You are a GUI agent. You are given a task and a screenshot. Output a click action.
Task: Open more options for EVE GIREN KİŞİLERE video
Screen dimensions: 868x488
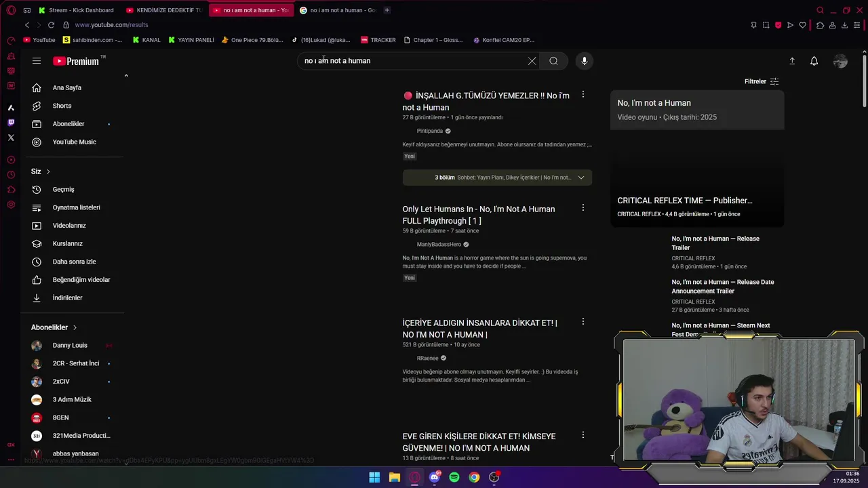pos(583,435)
